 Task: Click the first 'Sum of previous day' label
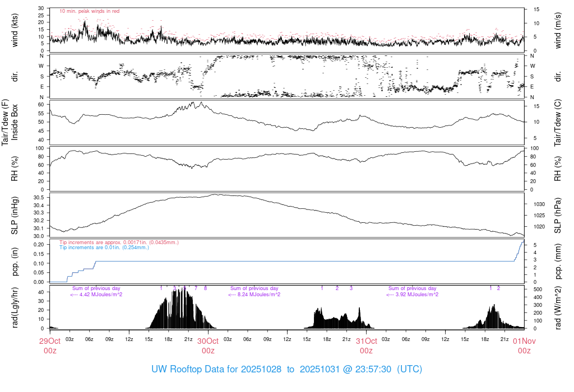(x=96, y=288)
